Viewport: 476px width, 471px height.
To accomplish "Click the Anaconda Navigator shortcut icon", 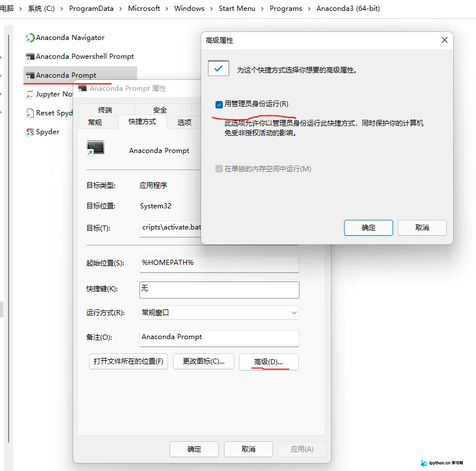I will pyautogui.click(x=30, y=38).
